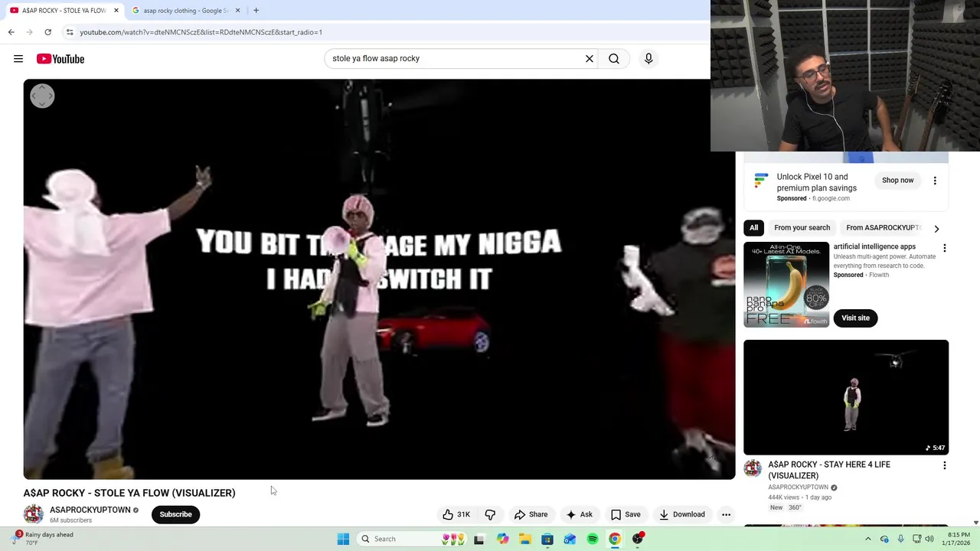Open volume control in system tray
This screenshot has width=980, height=551.
click(x=929, y=539)
